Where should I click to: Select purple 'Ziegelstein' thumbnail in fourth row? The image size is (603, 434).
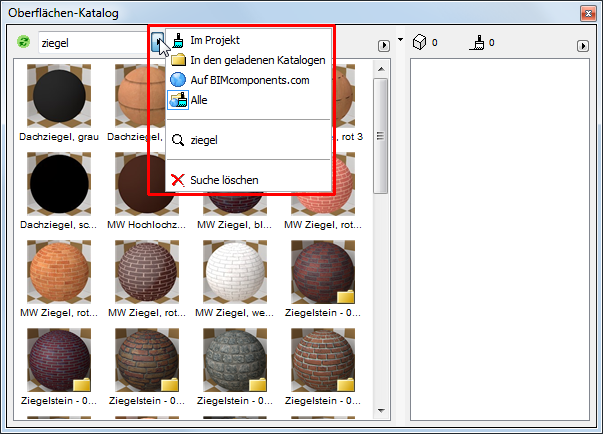click(59, 360)
